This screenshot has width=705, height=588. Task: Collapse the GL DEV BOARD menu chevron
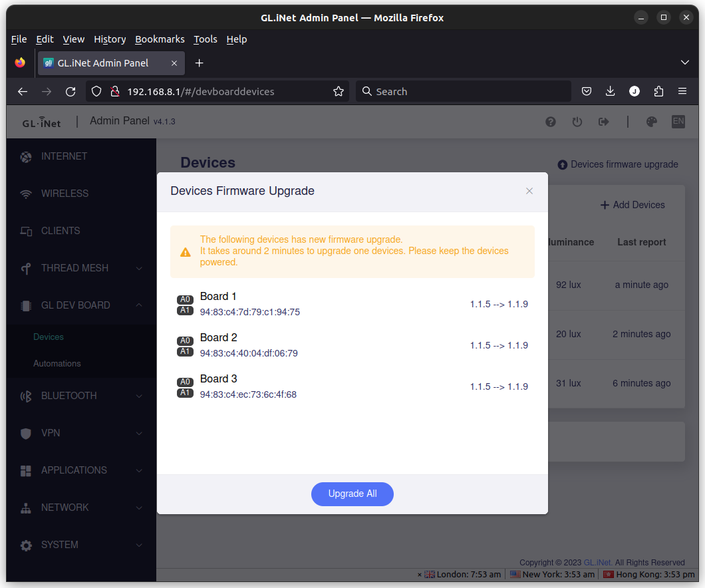point(139,305)
